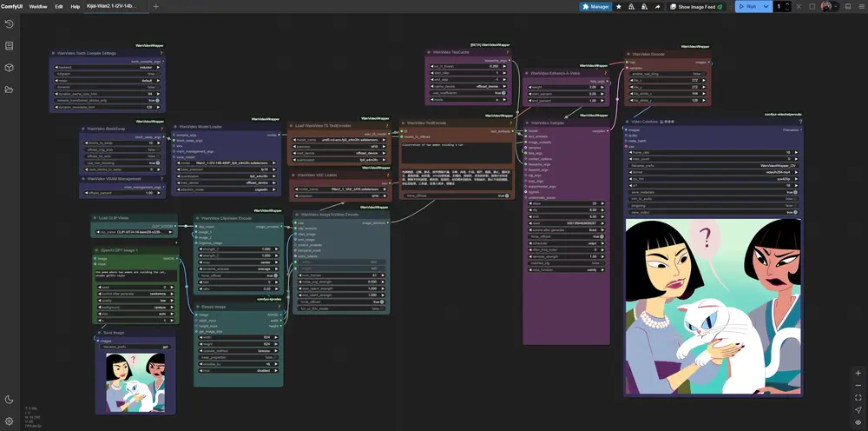Open the Workflows folder sidebar icon
This screenshot has width=868, height=431.
(9, 90)
